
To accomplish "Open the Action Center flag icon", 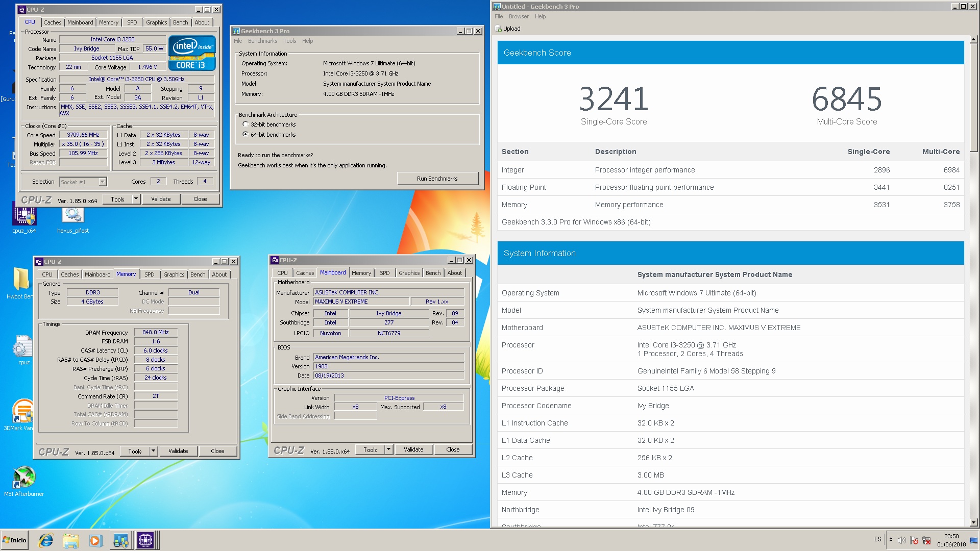I will tap(914, 540).
